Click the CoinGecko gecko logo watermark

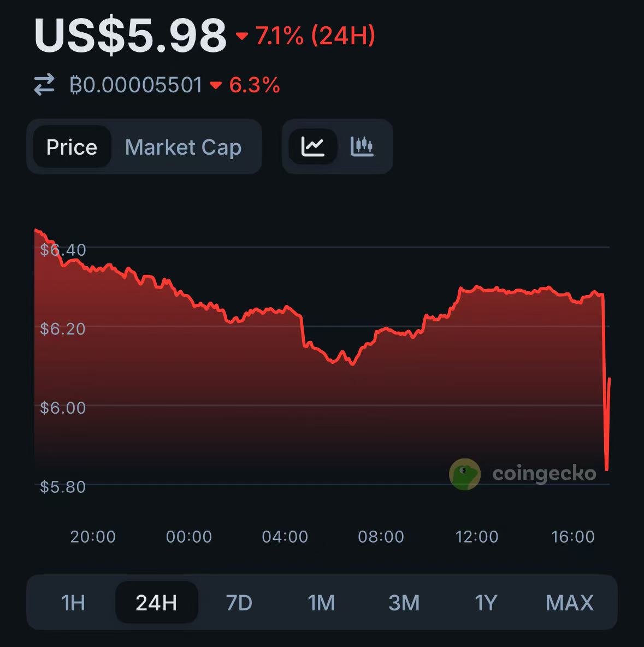pos(465,474)
